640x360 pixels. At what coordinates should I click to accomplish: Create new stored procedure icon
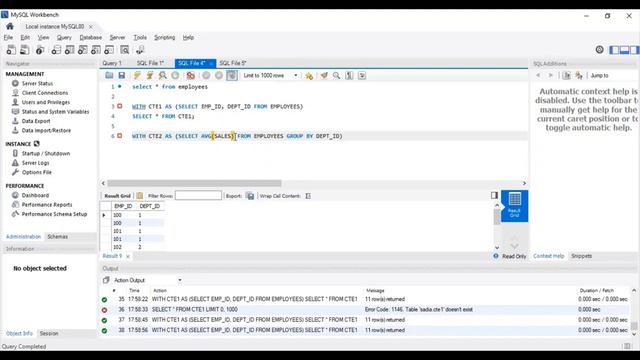(96, 50)
